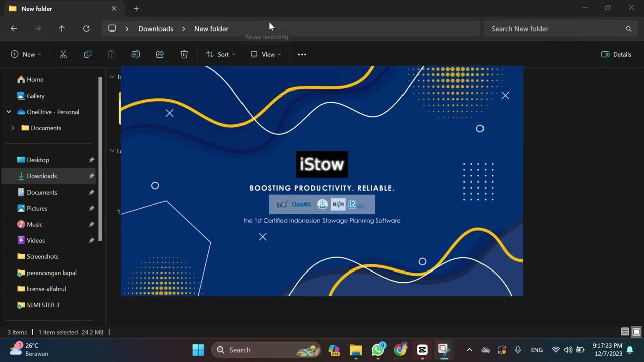644x362 pixels.
Task: Add a new tab with plus button
Action: click(136, 9)
